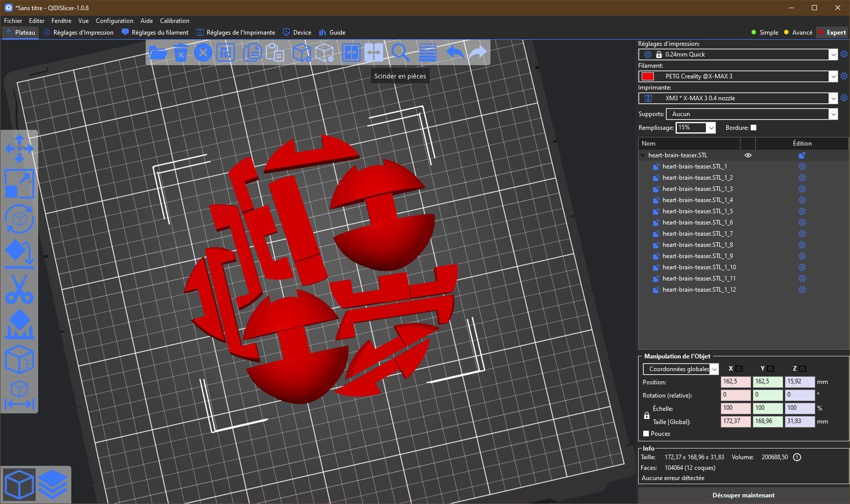Click the Arrange plate icon
This screenshot has height=504, width=850.
click(226, 52)
